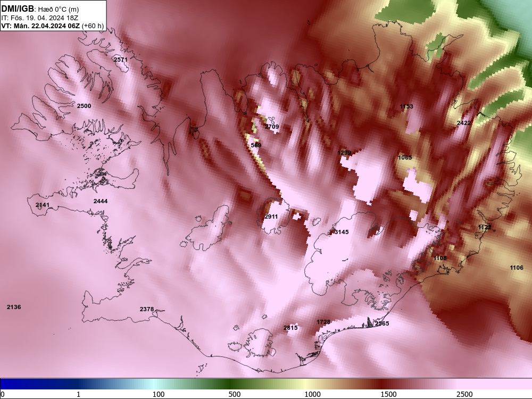Click the 0 label on color scale
This screenshot has height=399, width=532.
(x=3, y=394)
